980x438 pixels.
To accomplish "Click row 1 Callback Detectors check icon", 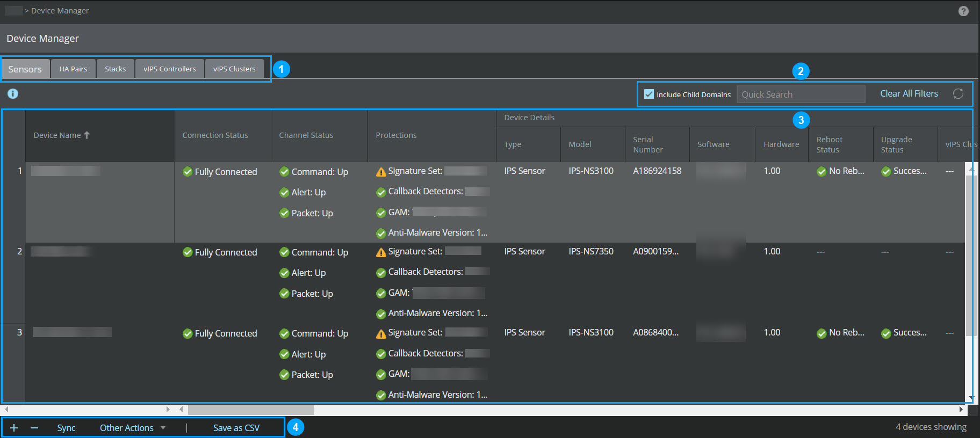I will point(381,192).
